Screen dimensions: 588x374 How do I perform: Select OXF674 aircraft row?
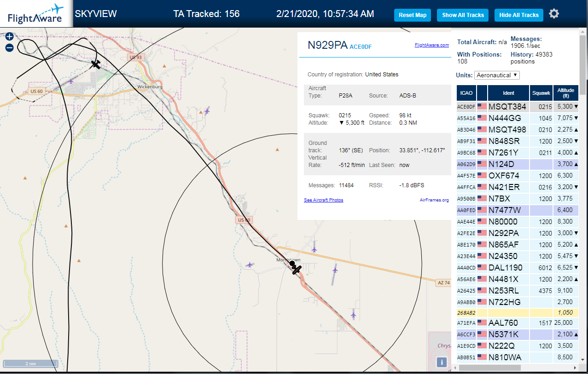pos(518,175)
